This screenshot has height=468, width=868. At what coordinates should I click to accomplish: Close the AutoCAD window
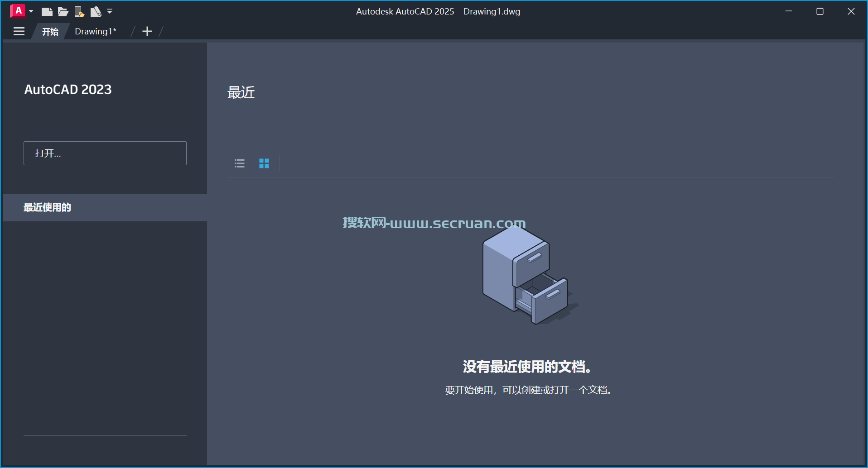pos(851,11)
